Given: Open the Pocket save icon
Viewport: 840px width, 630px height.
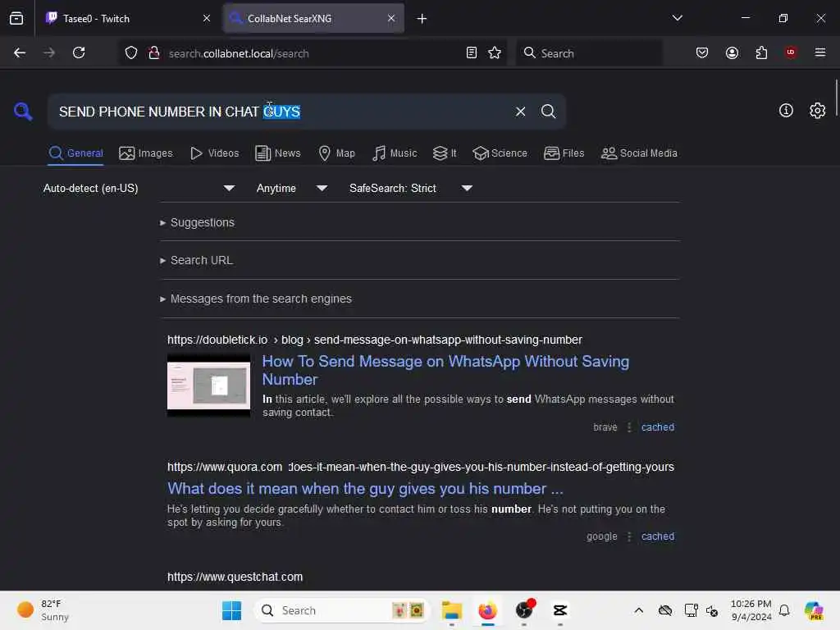Looking at the screenshot, I should click(702, 52).
